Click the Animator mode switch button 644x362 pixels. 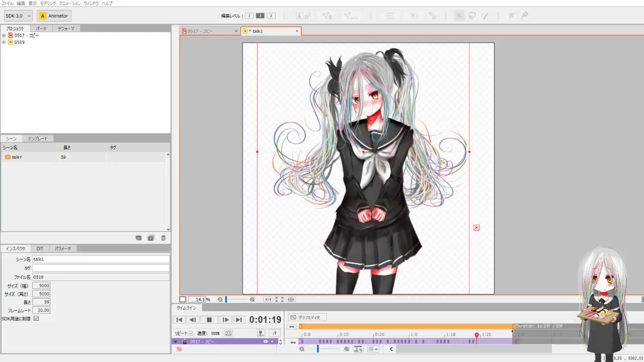(54, 16)
